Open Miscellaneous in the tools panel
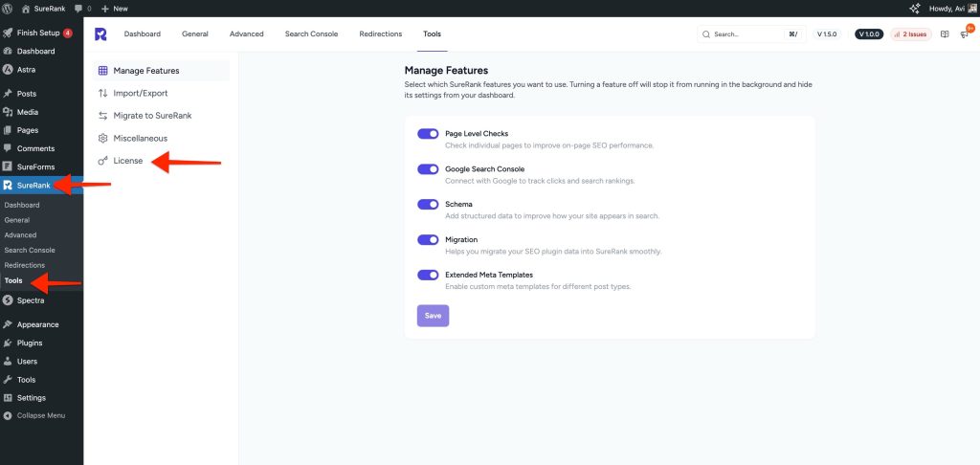Screen dimensions: 980x465 point(161,138)
